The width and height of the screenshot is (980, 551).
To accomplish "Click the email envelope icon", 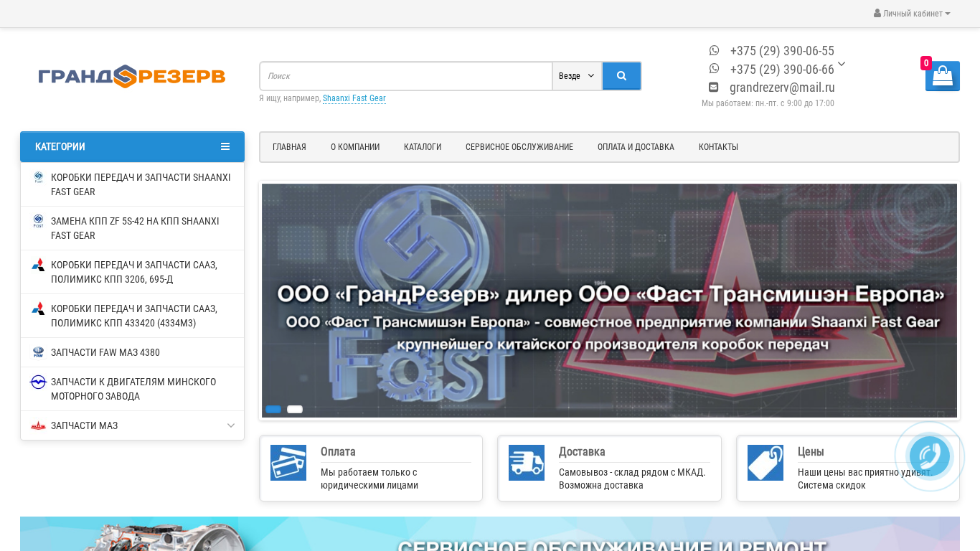I will point(714,88).
